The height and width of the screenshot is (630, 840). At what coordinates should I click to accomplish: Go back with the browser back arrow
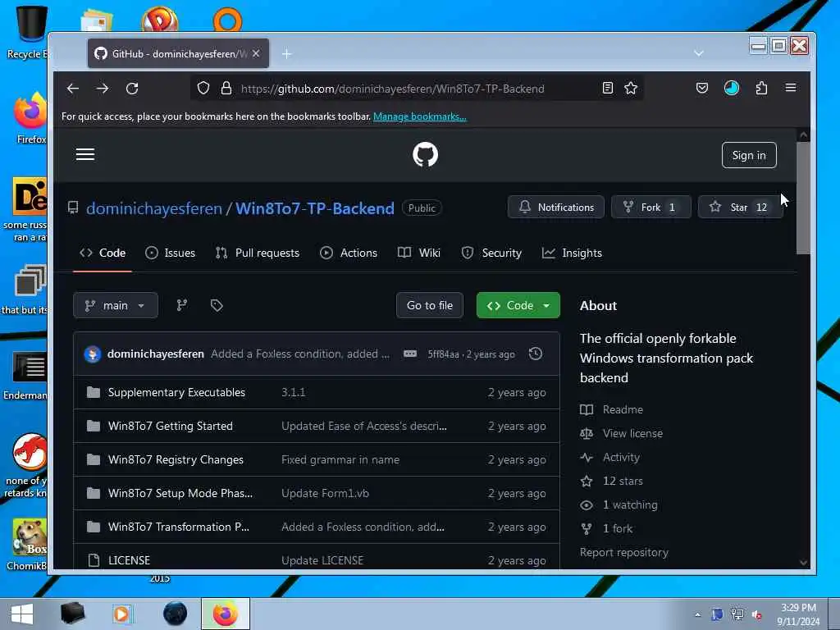(73, 89)
